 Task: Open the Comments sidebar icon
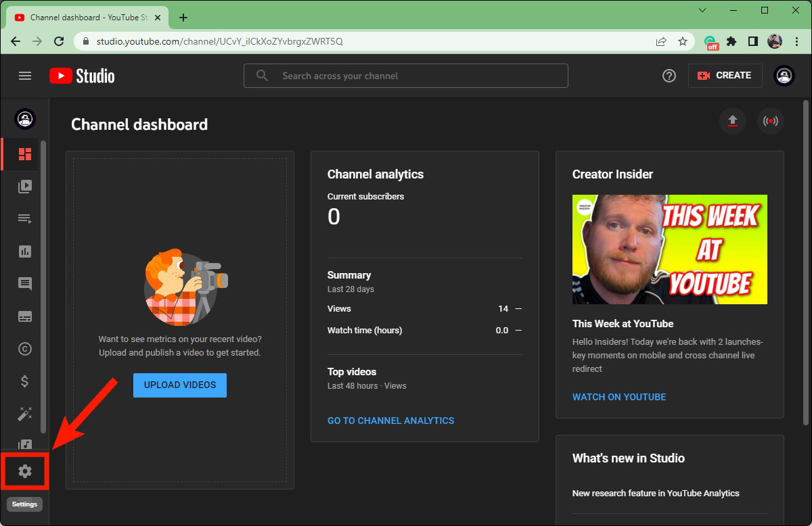pos(25,284)
